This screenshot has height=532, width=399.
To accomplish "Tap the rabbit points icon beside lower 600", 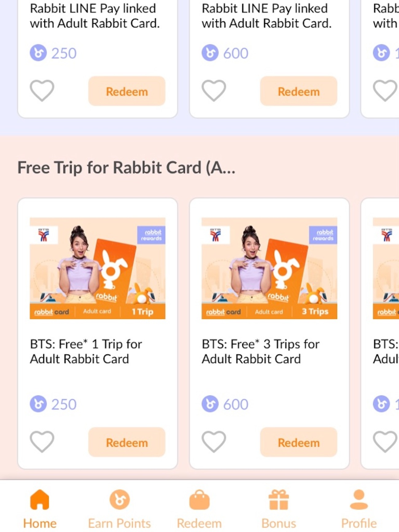I will tap(210, 404).
